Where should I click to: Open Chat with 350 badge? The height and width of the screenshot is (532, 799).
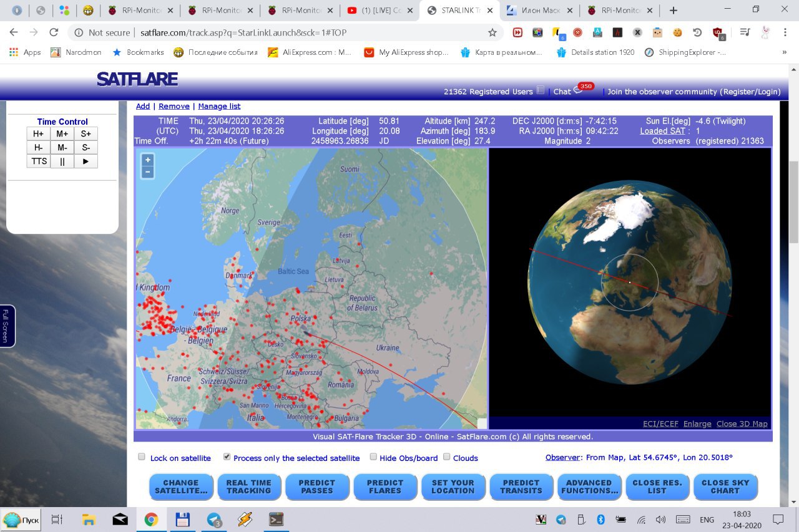tap(572, 90)
